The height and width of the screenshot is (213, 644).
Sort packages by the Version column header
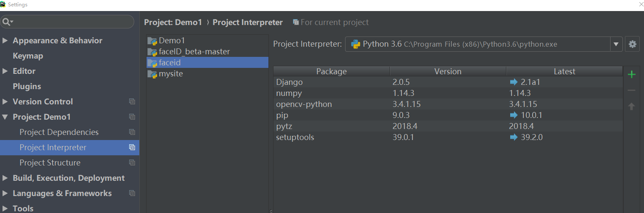[x=448, y=71]
